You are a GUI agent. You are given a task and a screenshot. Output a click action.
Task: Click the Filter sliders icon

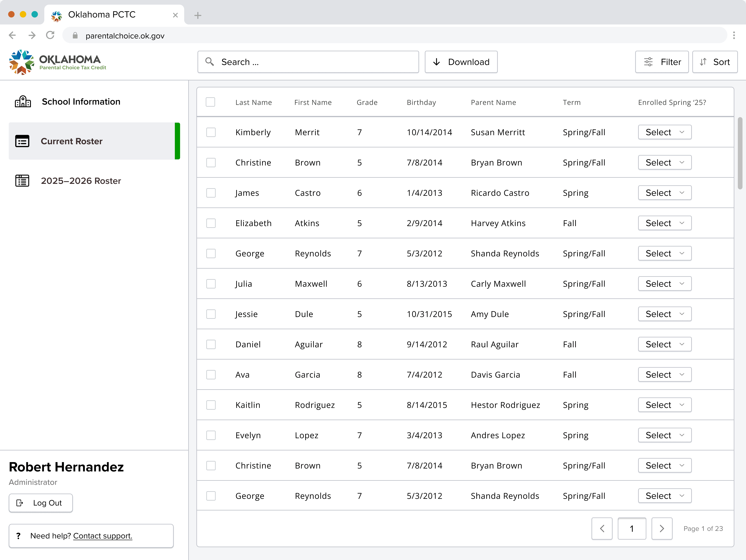[648, 62]
